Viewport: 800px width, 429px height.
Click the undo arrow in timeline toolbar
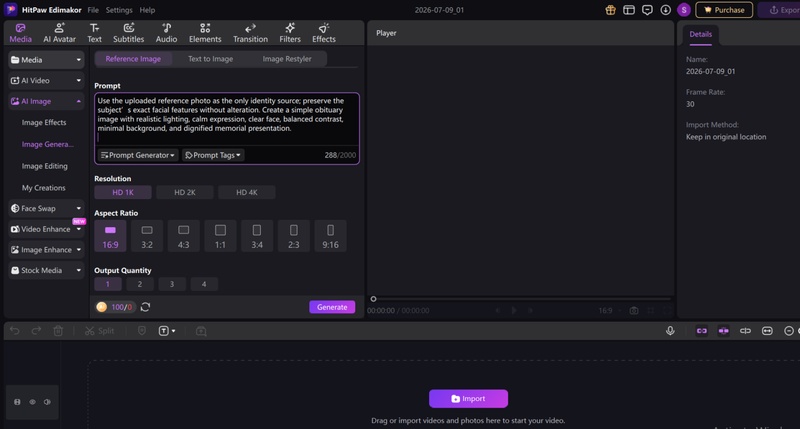point(14,331)
